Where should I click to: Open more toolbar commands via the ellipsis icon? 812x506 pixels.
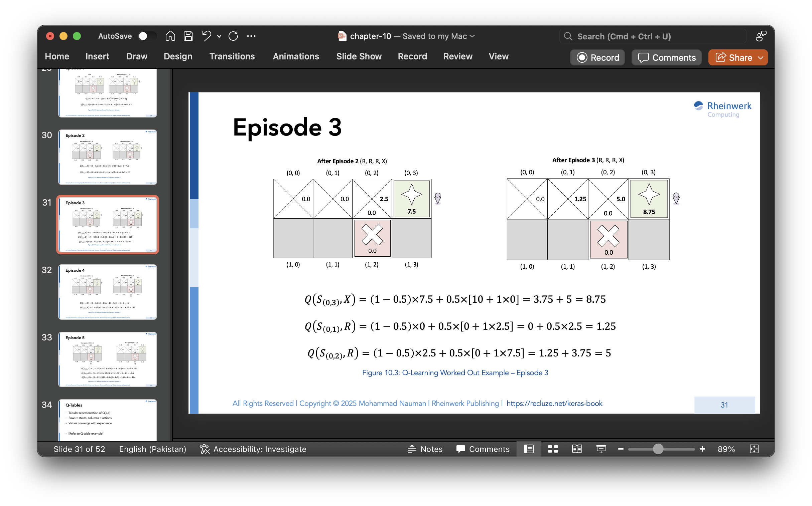(252, 36)
